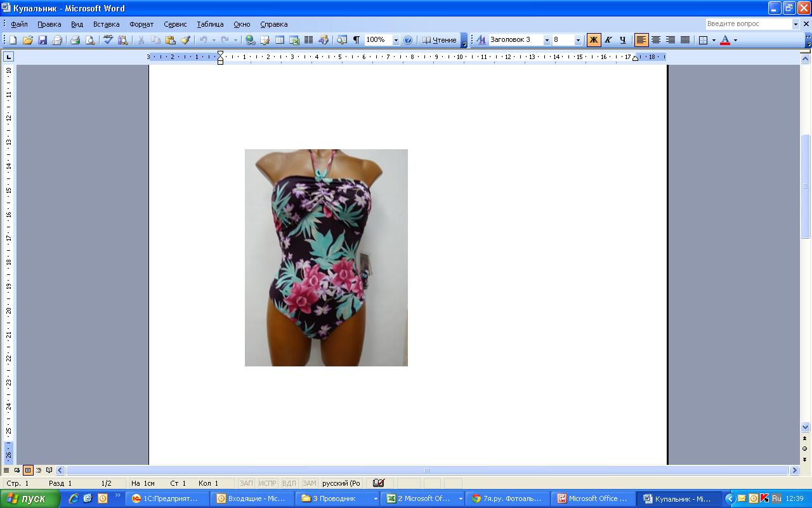Open the Вставка menu
This screenshot has width=812, height=508.
coord(106,24)
